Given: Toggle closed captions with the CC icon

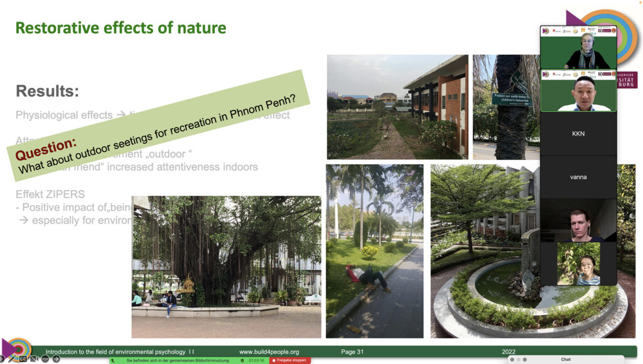Looking at the screenshot, I should pos(23,359).
